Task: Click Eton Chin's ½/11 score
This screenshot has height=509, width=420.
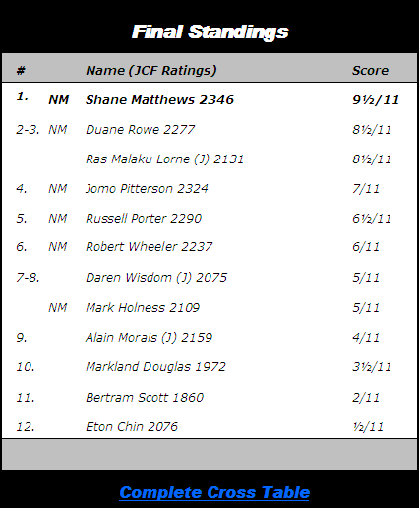Action: (368, 427)
